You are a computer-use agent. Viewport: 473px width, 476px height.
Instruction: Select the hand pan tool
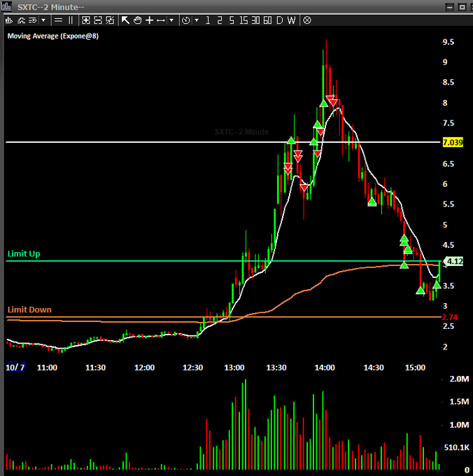pos(137,20)
